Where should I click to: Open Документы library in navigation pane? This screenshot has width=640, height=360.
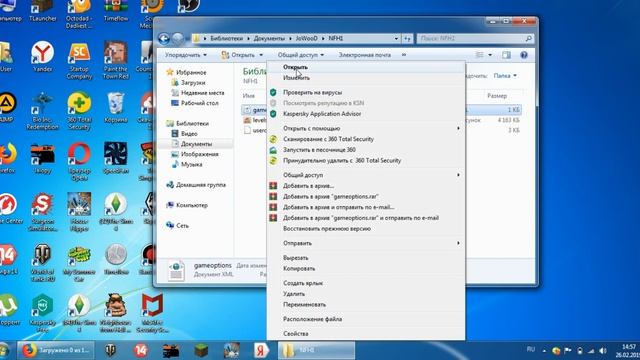pyautogui.click(x=196, y=144)
